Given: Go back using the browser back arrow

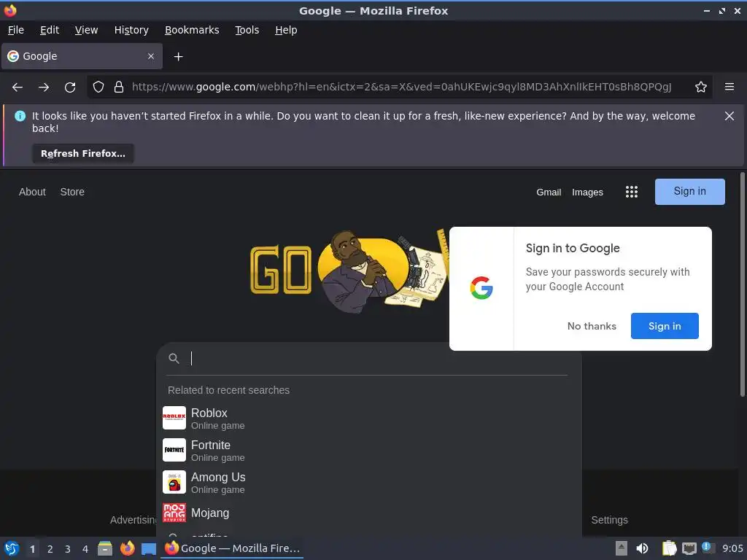Looking at the screenshot, I should coord(18,87).
